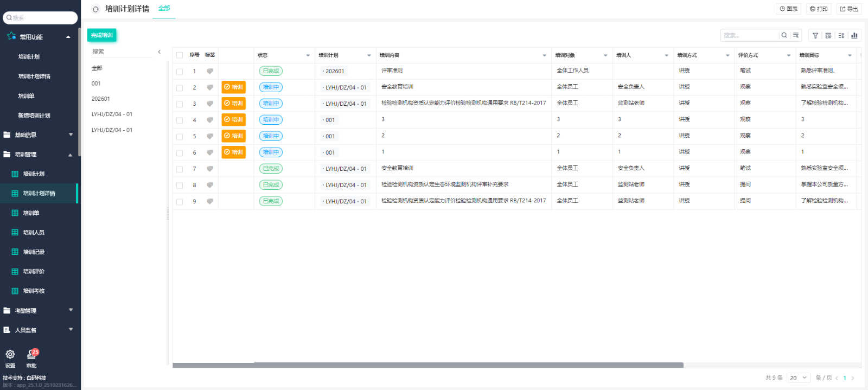Select 001 in the plan list
This screenshot has width=868, height=390.
coord(96,84)
